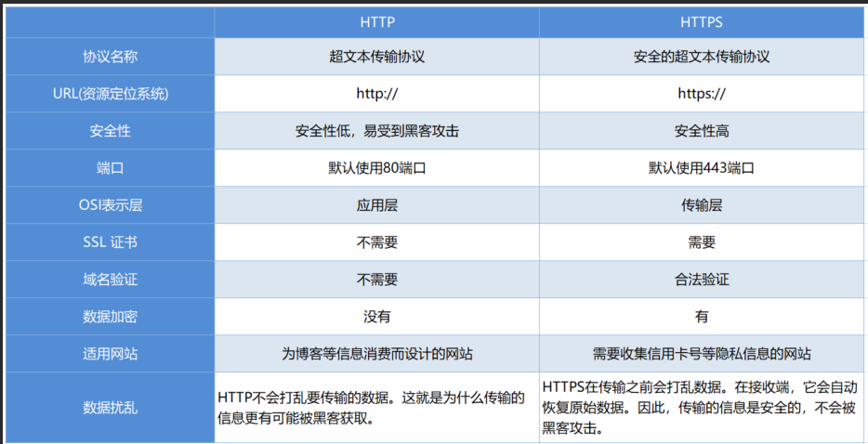The height and width of the screenshot is (444, 868).
Task: Click the 安全的超文本传输协议 cell
Action: [x=702, y=57]
